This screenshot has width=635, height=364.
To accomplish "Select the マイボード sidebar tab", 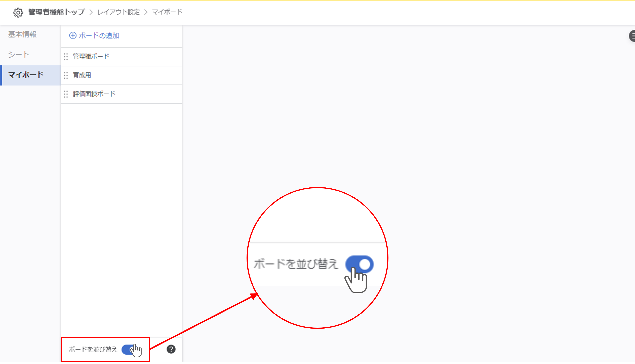I will (x=26, y=75).
